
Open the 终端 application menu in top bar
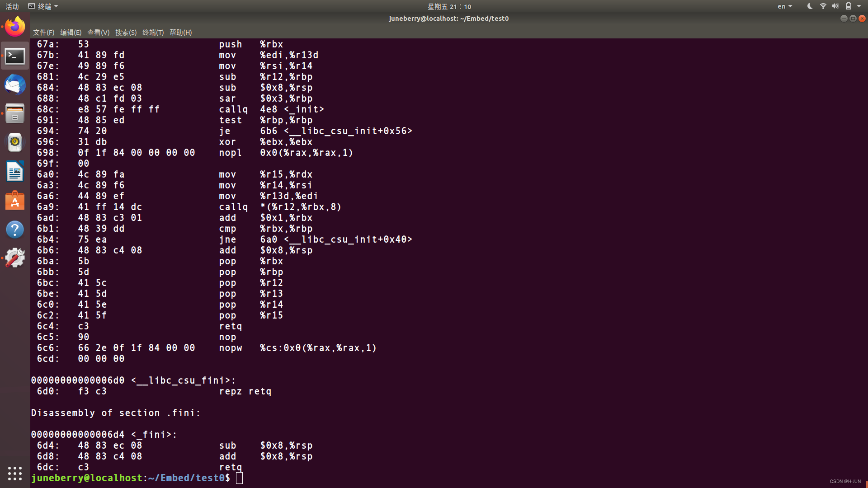[x=43, y=6]
